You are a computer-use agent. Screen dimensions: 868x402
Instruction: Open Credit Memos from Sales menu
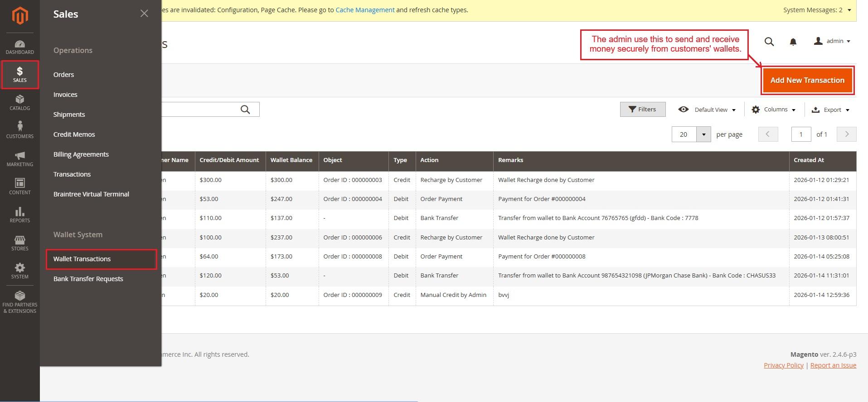(74, 134)
